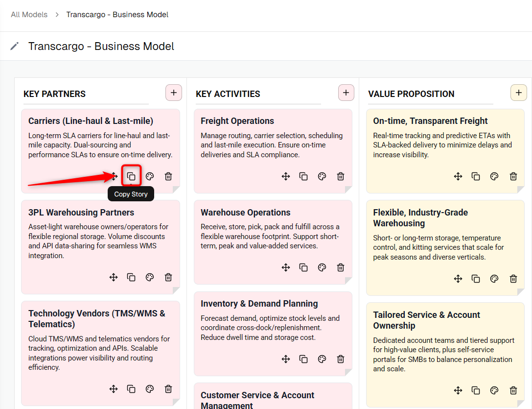The height and width of the screenshot is (409, 532).
Task: Click move icon on Inventory & Demand Planning card
Action: (x=286, y=359)
